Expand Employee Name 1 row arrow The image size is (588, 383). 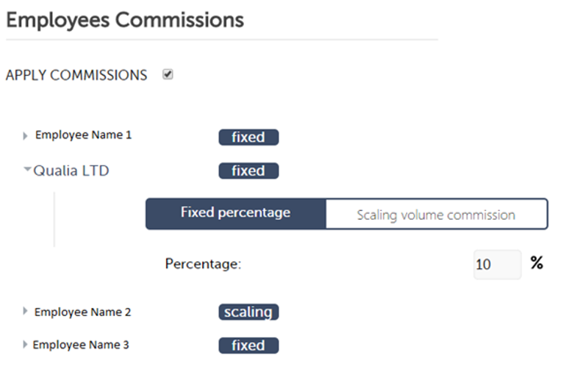(x=26, y=136)
